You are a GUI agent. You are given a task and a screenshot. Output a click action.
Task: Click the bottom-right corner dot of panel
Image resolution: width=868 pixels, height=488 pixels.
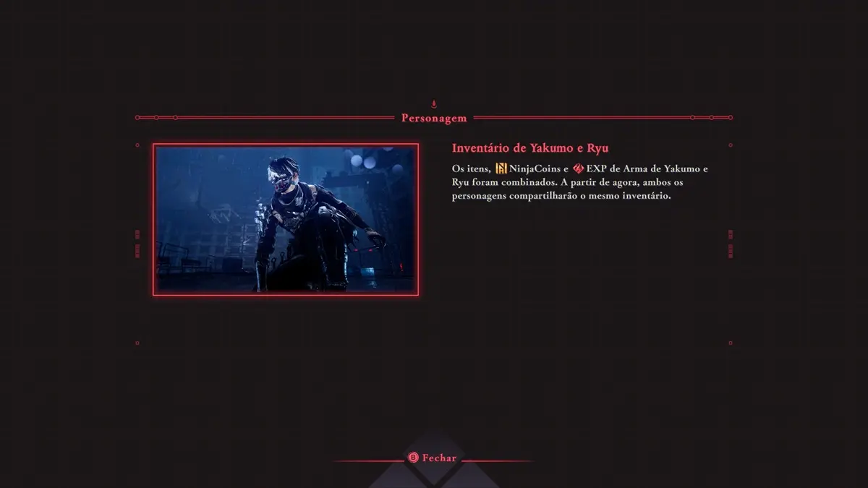[x=731, y=343]
